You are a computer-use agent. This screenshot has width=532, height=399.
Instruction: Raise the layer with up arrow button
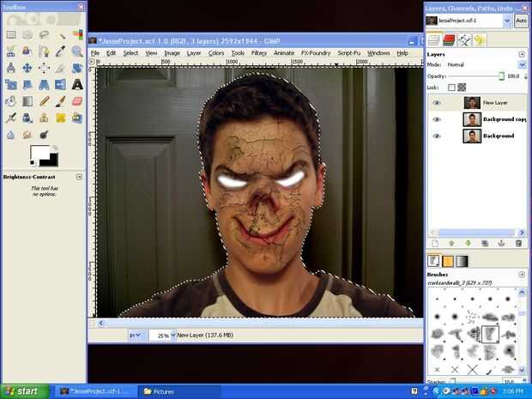(x=451, y=244)
